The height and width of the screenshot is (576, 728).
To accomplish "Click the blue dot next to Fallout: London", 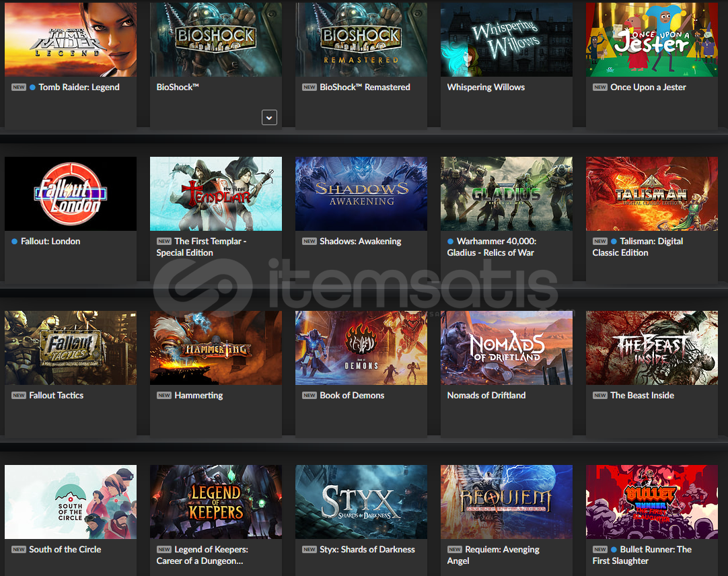I will [14, 242].
